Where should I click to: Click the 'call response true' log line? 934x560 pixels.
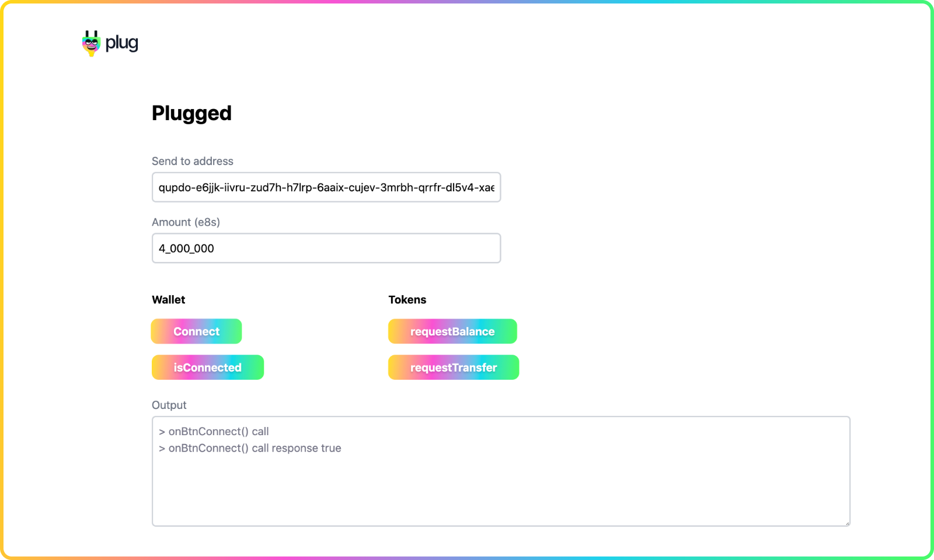pos(250,448)
